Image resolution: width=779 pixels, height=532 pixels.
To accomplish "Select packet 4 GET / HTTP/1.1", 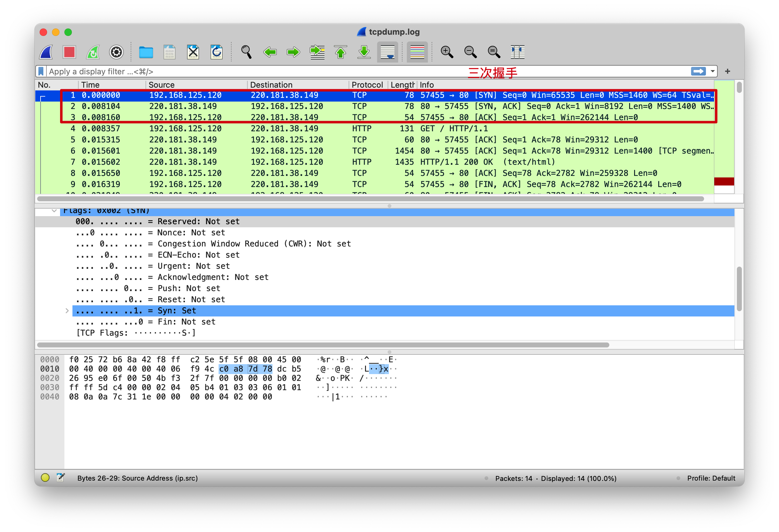I will click(375, 129).
